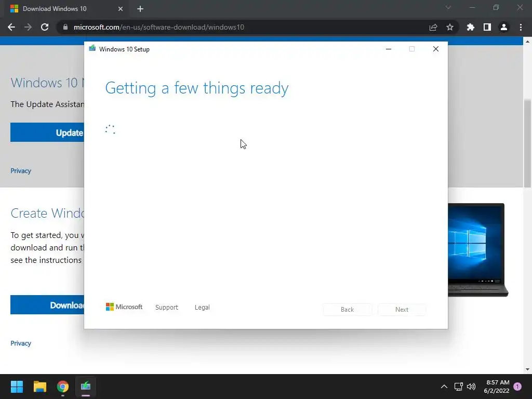The width and height of the screenshot is (532, 399).
Task: Click the scrollbar down arrow
Action: pyautogui.click(x=527, y=369)
